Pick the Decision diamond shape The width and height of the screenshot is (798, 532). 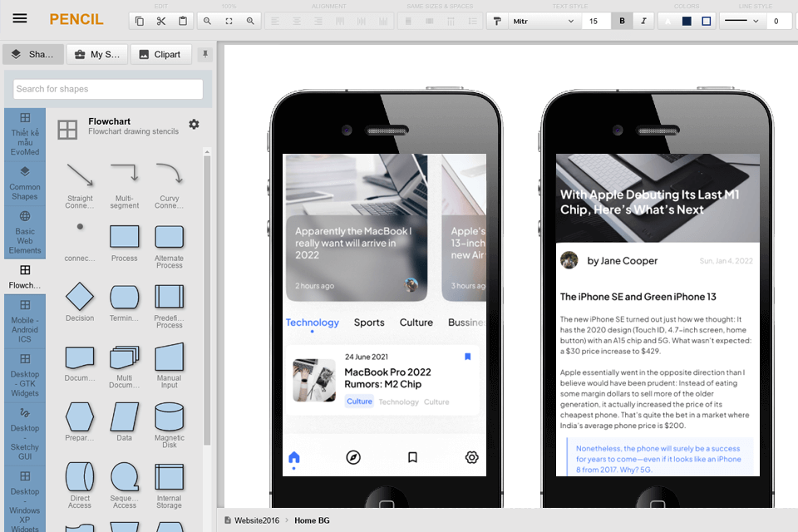coord(80,303)
